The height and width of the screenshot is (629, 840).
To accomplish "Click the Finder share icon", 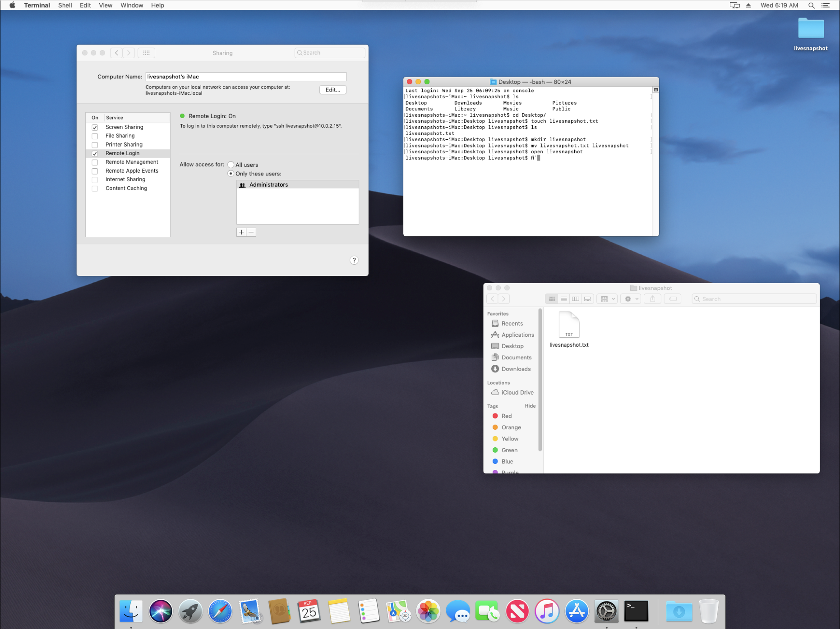I will [x=652, y=299].
